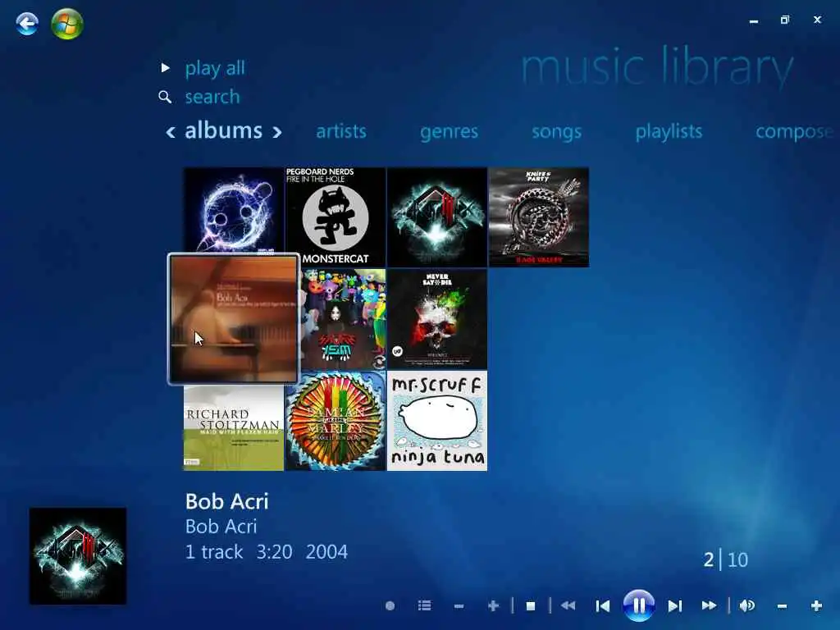Open the Richard Stoltzman album cover

pyautogui.click(x=234, y=427)
